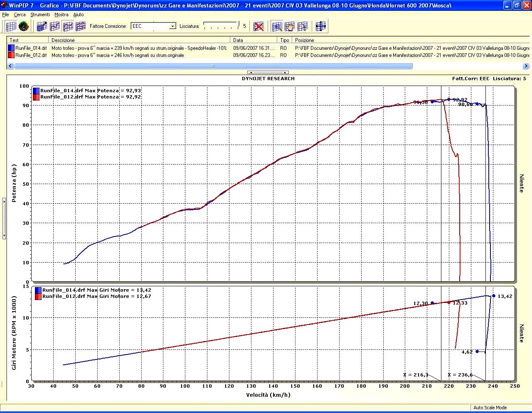Select the double-curve graph toolbar icon

68,26
